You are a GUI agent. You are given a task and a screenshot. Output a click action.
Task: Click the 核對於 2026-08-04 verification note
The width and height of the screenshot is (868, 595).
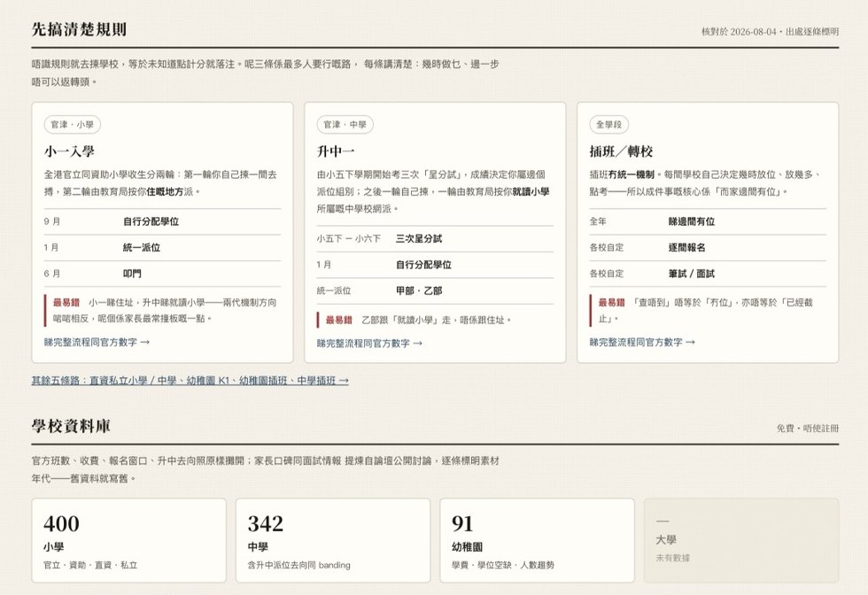click(x=770, y=32)
